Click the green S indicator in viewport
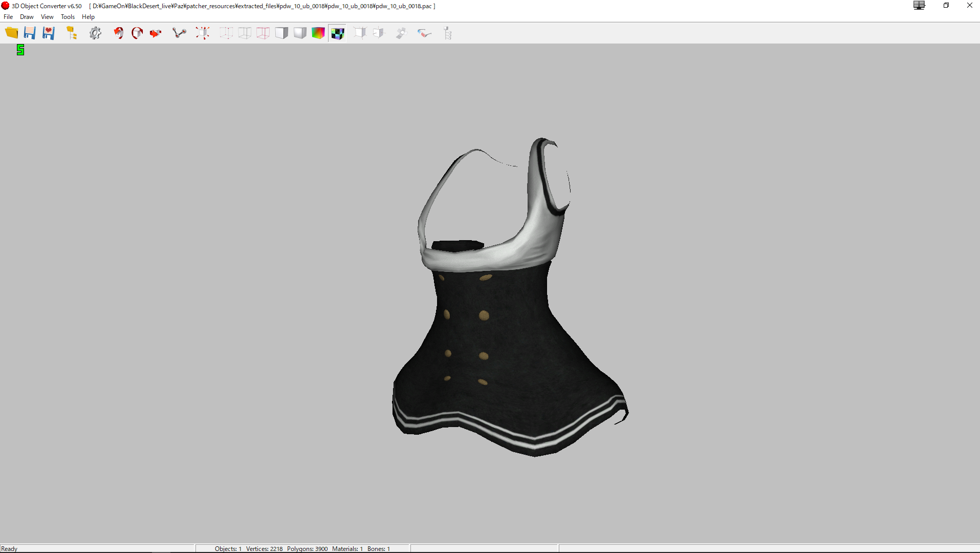Viewport: 980px width, 553px height. (x=20, y=50)
